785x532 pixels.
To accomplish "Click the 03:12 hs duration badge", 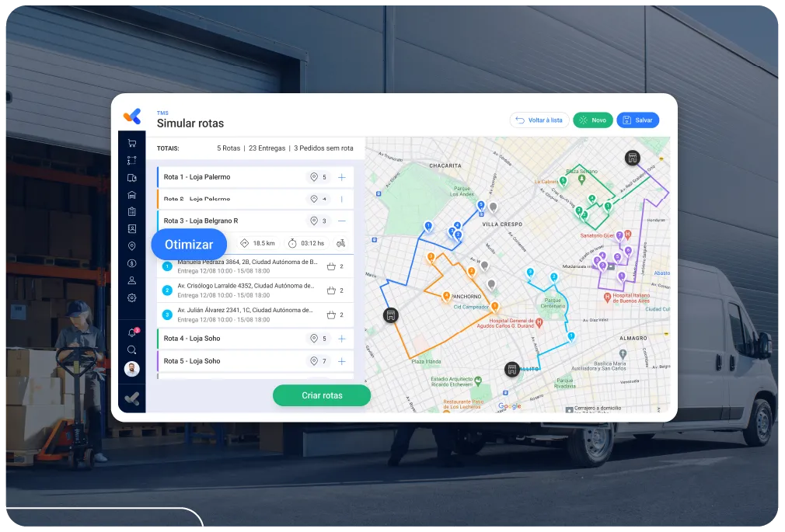I will (307, 243).
